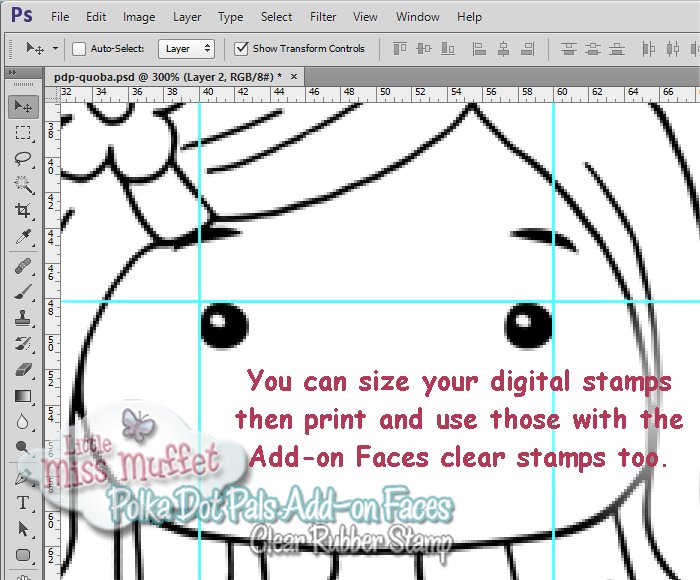Select the Eraser tool
This screenshot has width=700, height=580.
(x=23, y=370)
